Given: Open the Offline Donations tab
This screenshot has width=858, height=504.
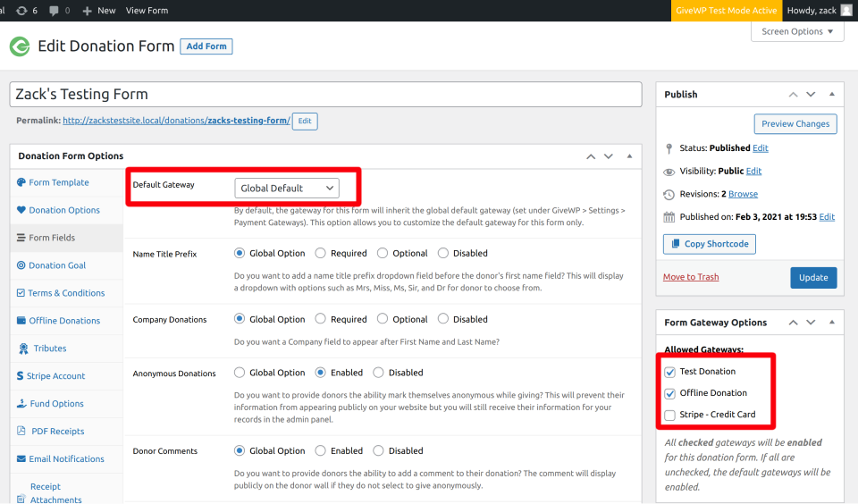Looking at the screenshot, I should [x=66, y=321].
